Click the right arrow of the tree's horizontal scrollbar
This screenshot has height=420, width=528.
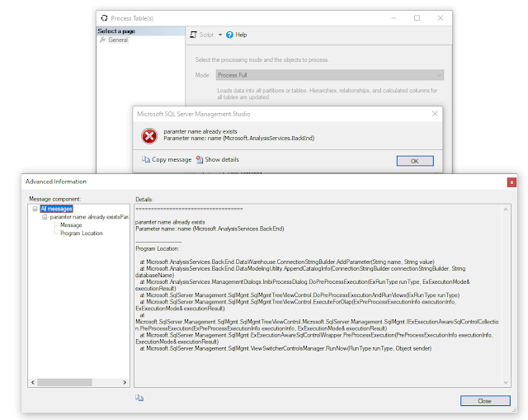click(x=125, y=382)
